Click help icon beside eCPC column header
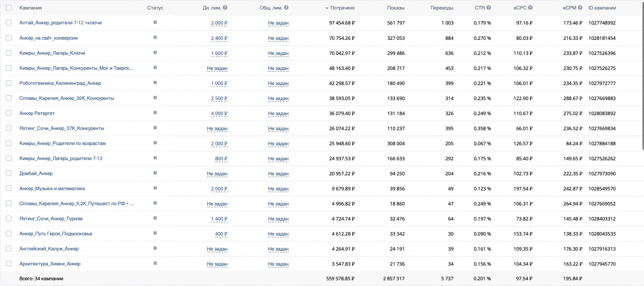This screenshot has width=644, height=286. point(530,8)
